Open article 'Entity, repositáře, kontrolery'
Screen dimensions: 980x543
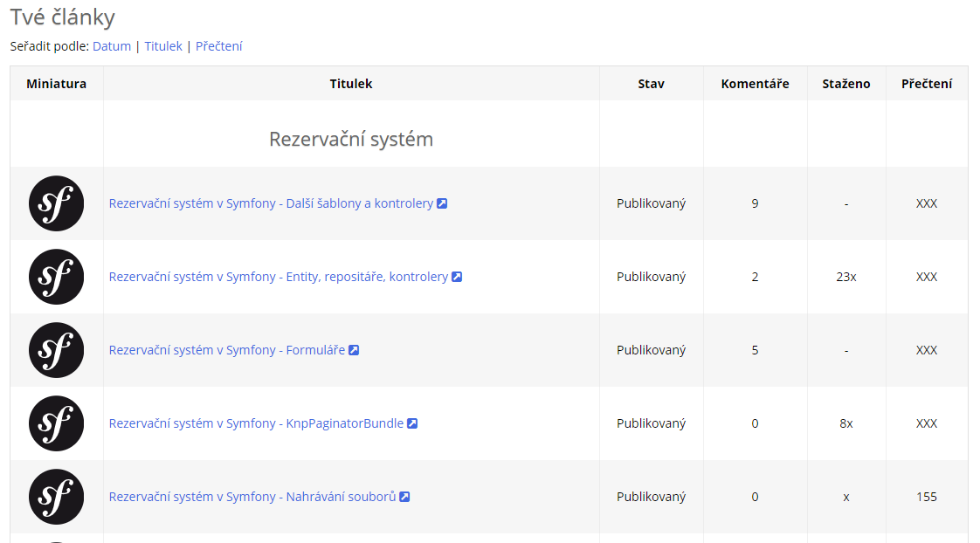click(278, 277)
